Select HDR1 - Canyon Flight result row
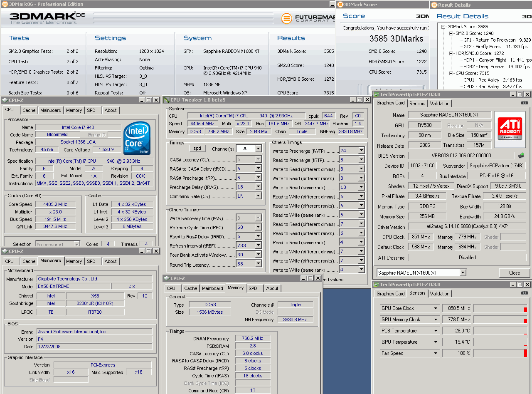Viewport: 532px width, 394px height. 497,60
